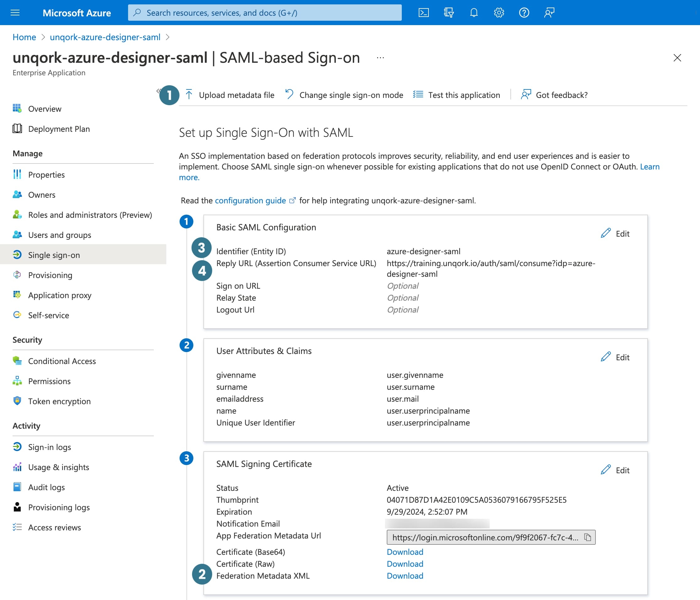This screenshot has width=700, height=600.
Task: Open the feedback icon in top bar
Action: (x=549, y=13)
